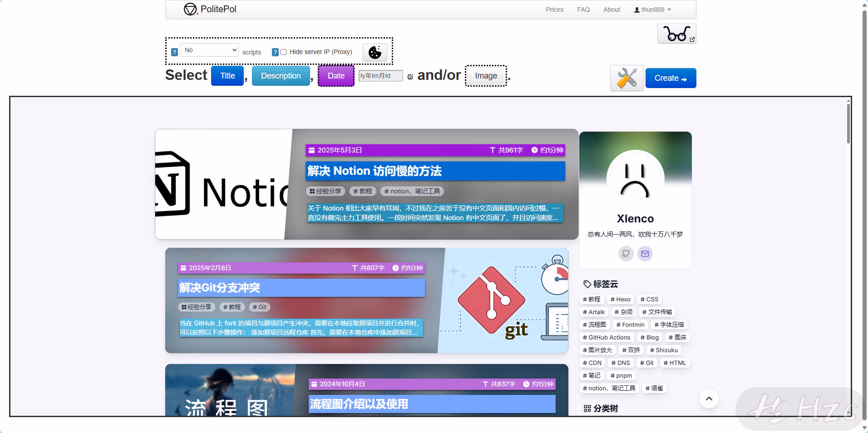Click the outer page scrollbar down arrow
Viewport: 868px width, 433px height.
click(864, 428)
